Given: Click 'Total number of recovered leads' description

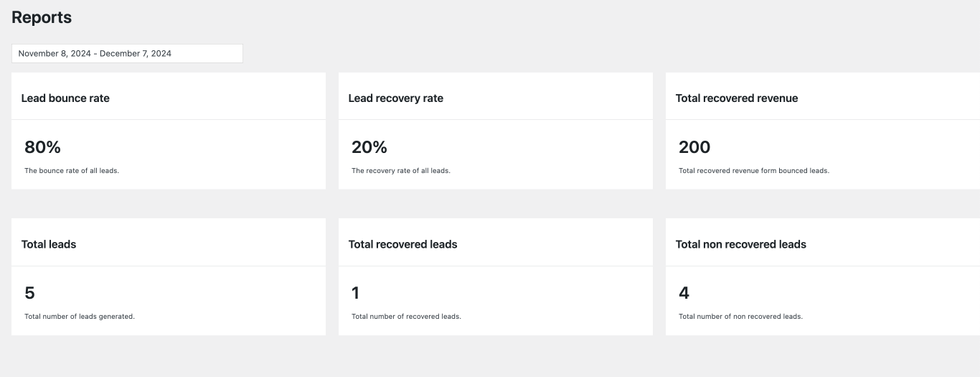Looking at the screenshot, I should point(406,317).
